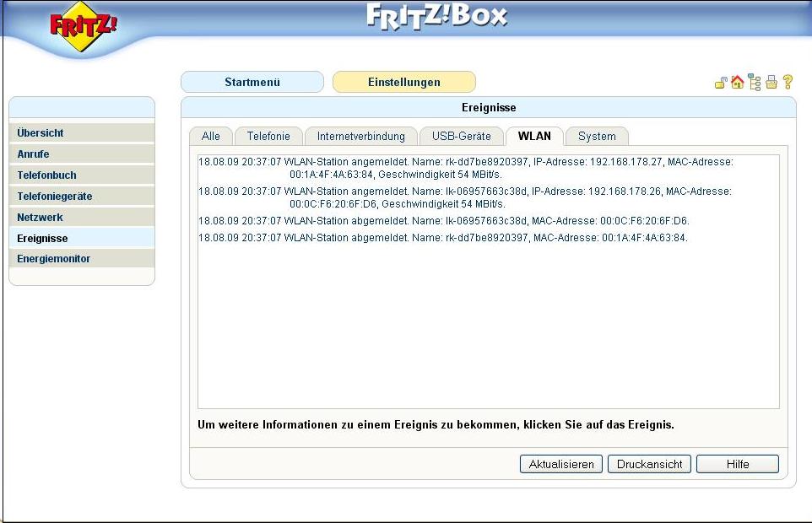The height and width of the screenshot is (523, 812).
Task: Open the Einstellungen tab
Action: coord(404,82)
